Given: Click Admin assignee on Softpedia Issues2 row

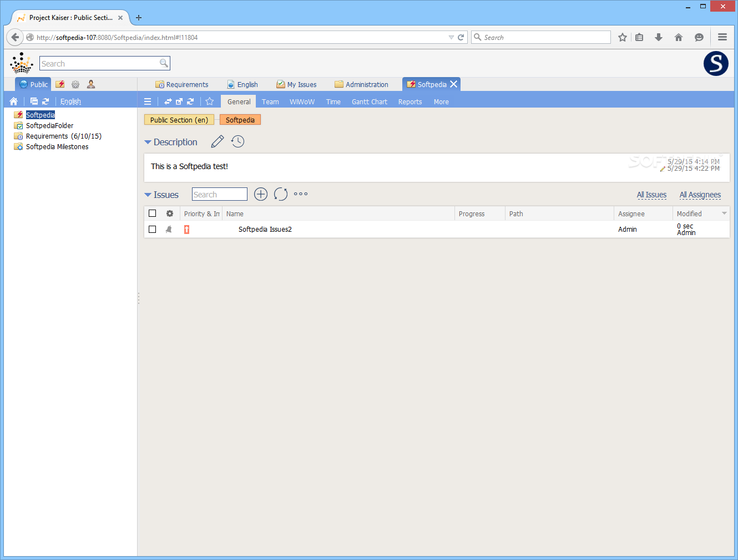Looking at the screenshot, I should [x=628, y=230].
